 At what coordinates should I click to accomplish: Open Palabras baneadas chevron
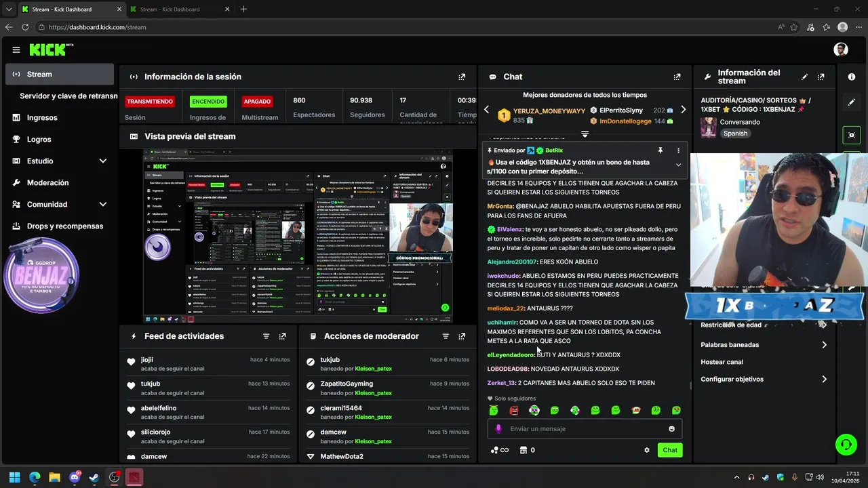pos(824,345)
